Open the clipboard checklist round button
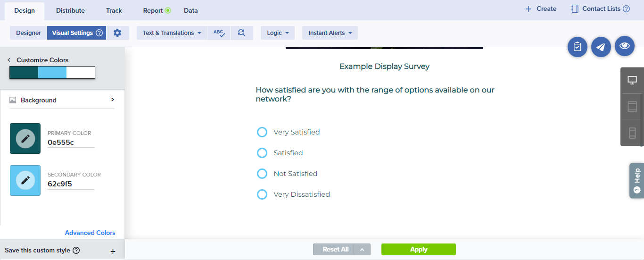Viewport: 644px width, 260px height. pos(577,47)
